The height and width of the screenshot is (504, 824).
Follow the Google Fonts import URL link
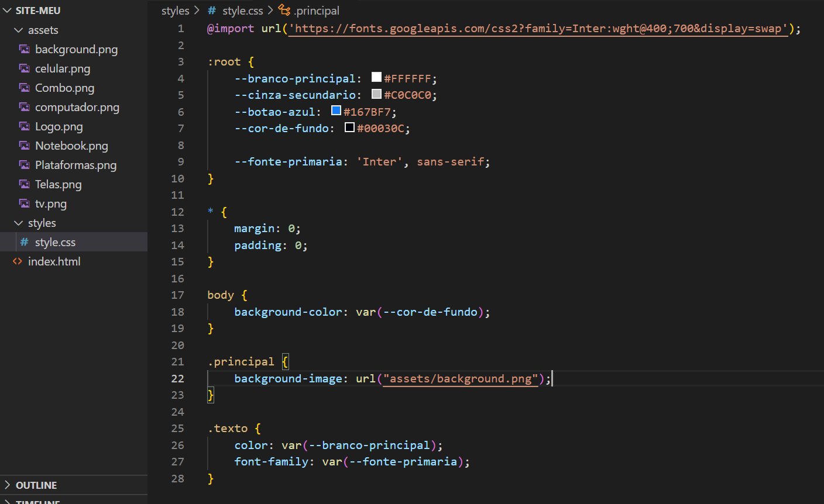click(x=538, y=29)
